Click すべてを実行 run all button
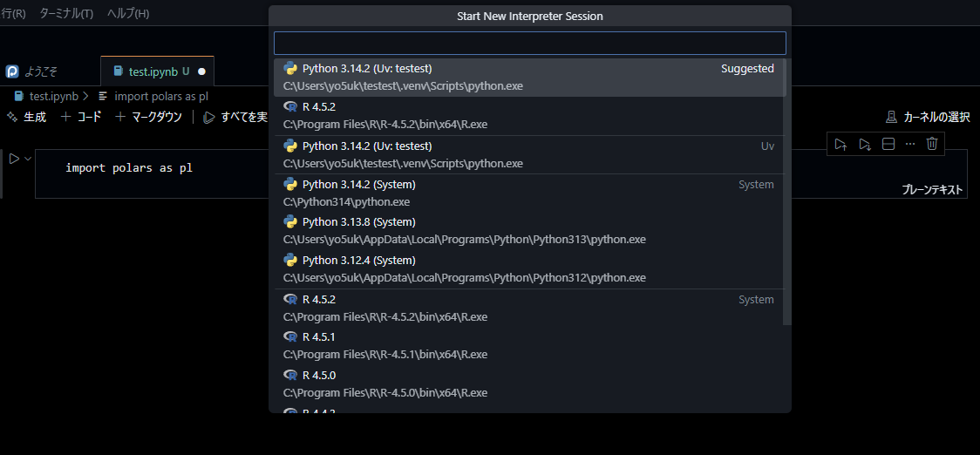980x455 pixels. (235, 117)
